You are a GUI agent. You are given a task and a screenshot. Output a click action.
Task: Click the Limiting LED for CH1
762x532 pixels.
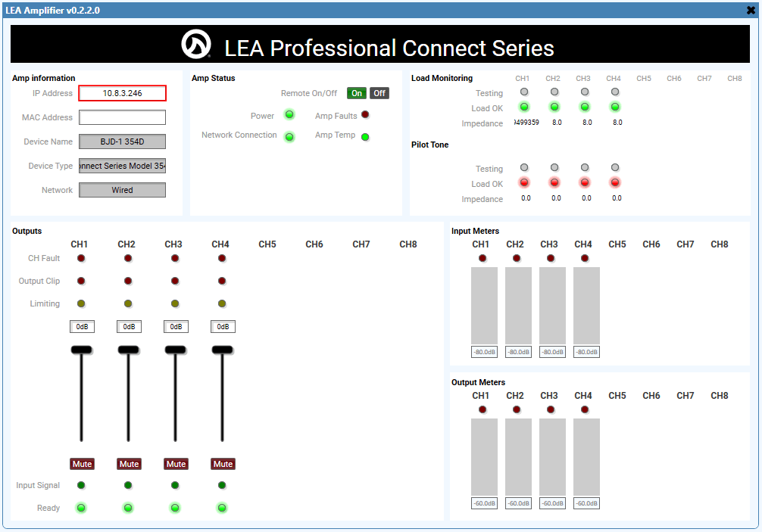point(81,304)
